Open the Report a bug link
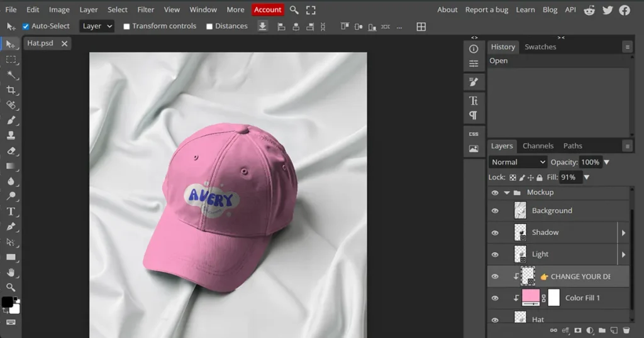 487,10
